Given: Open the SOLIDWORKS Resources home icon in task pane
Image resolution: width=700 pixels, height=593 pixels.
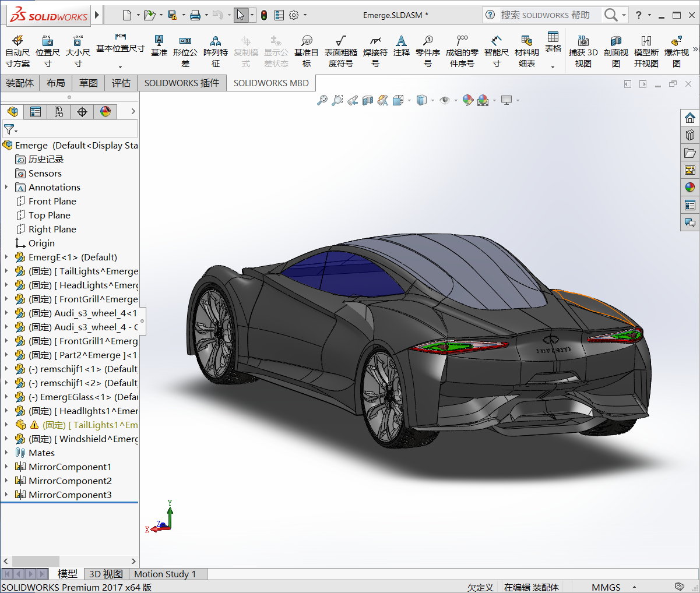Looking at the screenshot, I should [x=690, y=118].
